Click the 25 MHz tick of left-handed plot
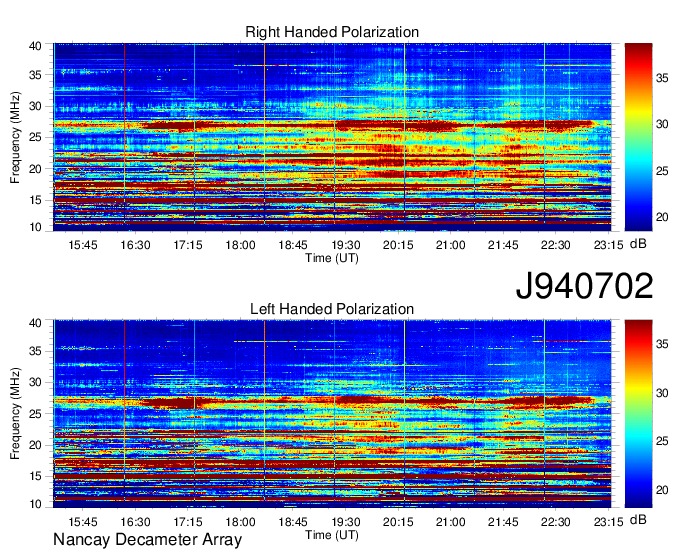680x552 pixels. point(35,414)
